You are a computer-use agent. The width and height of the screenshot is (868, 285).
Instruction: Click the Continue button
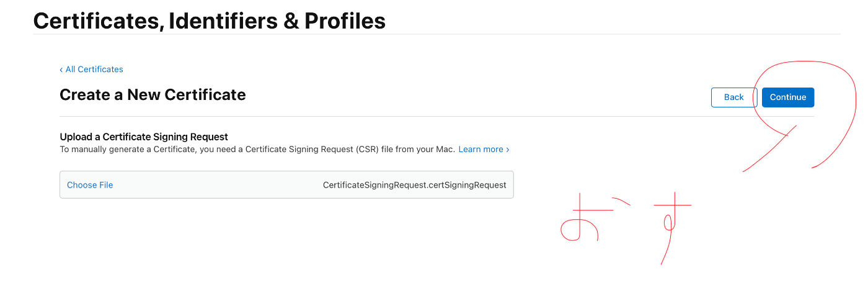pyautogui.click(x=787, y=97)
